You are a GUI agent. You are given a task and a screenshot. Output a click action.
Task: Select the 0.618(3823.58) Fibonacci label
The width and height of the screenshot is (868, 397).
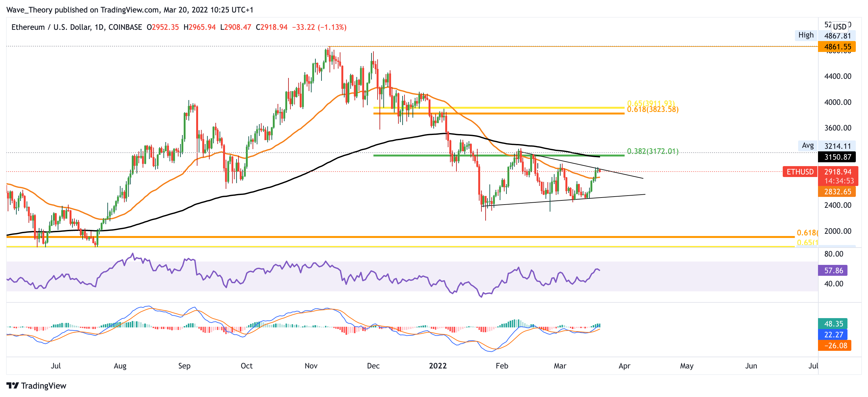click(652, 110)
